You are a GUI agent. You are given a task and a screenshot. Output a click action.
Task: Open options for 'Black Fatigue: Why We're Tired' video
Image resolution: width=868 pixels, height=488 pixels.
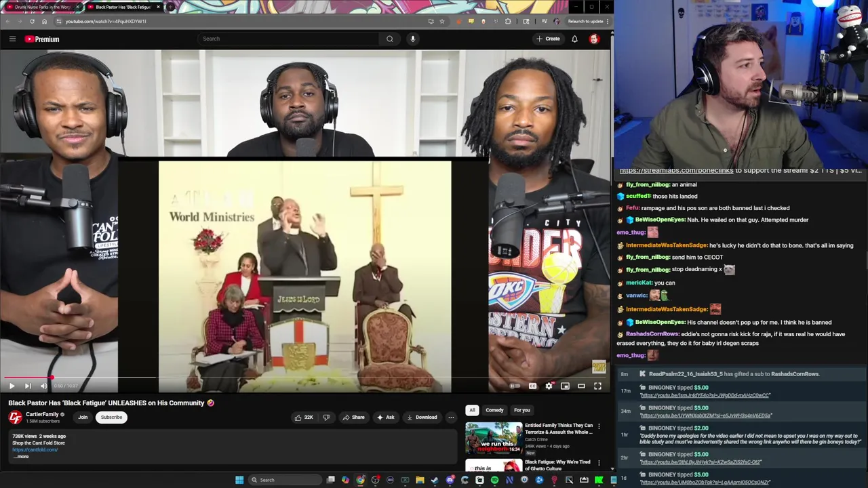click(599, 463)
